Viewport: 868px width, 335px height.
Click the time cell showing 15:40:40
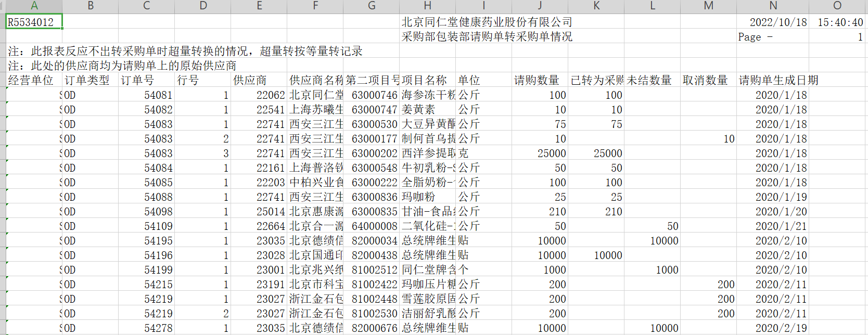839,22
